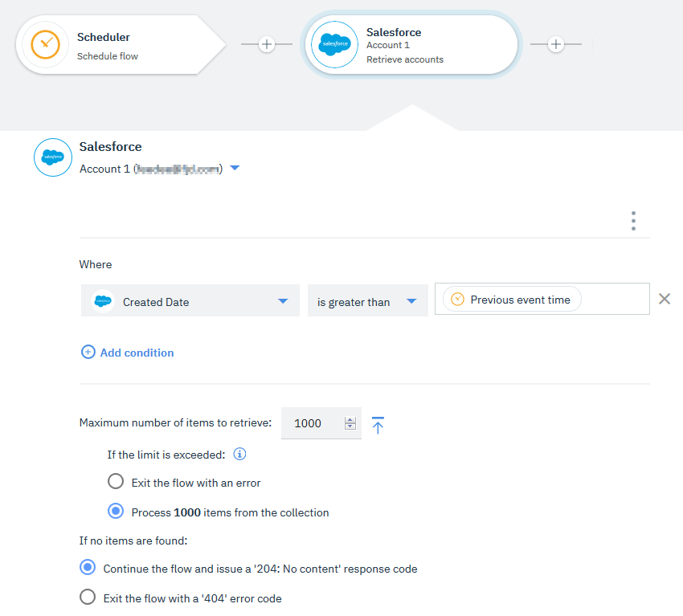Click the Salesforce logo in the details panel
This screenshot has height=616, width=683.
point(53,157)
